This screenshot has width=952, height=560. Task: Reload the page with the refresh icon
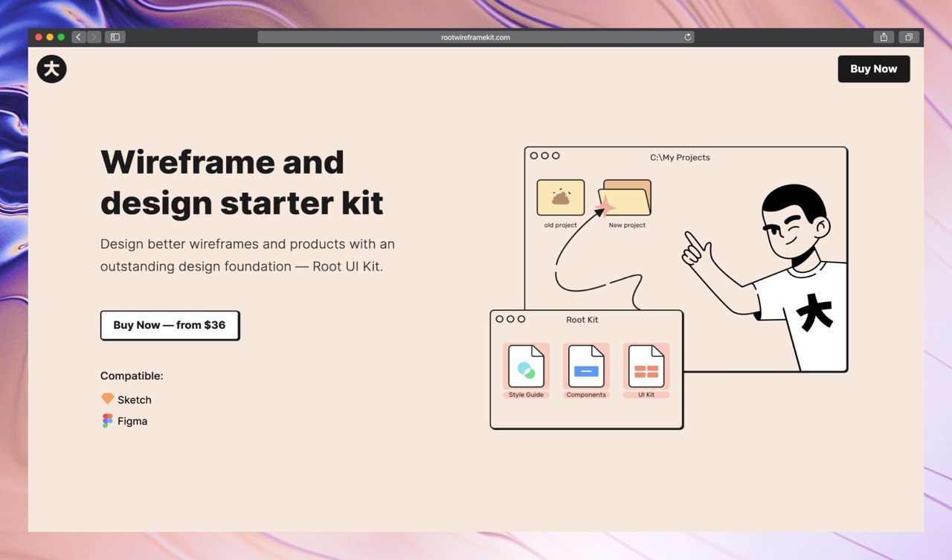688,37
